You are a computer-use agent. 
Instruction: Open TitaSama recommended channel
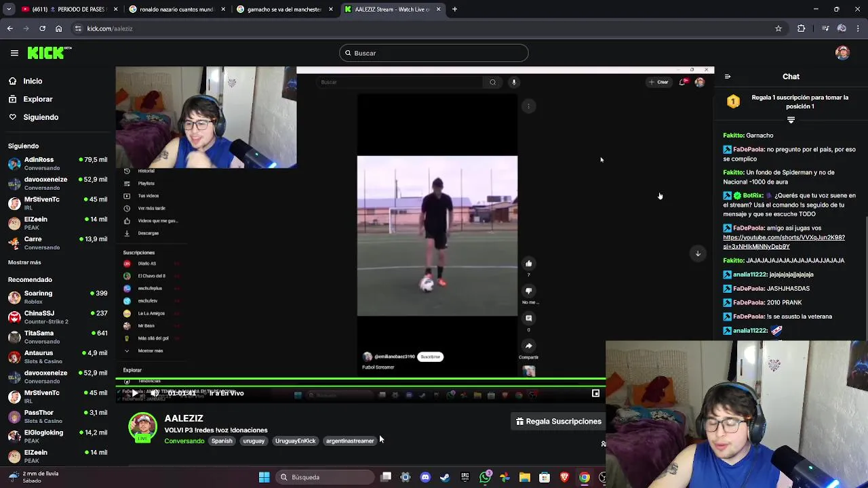[58, 337]
